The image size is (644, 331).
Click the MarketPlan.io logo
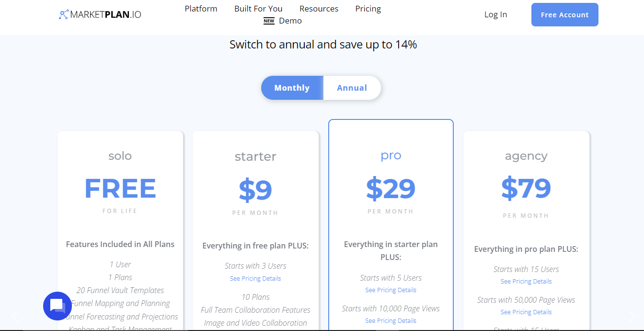100,14
